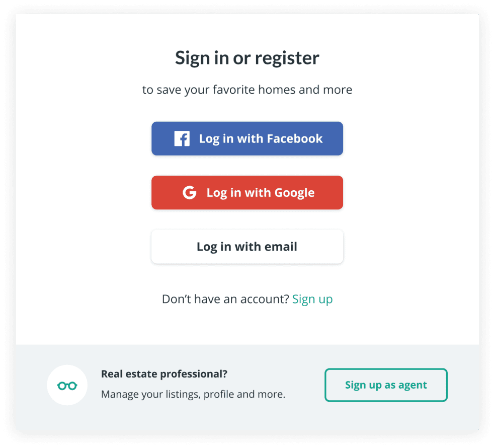Click the Google G logo icon
This screenshot has width=495, height=448.
[x=189, y=192]
